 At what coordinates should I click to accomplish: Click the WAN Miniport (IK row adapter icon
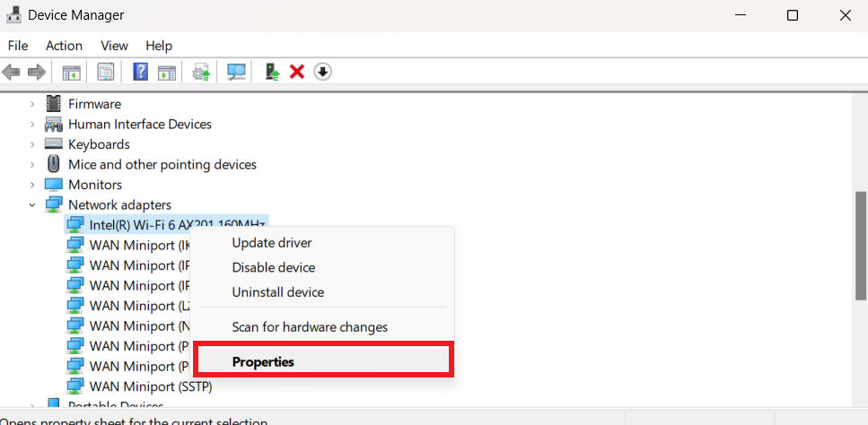coord(75,245)
